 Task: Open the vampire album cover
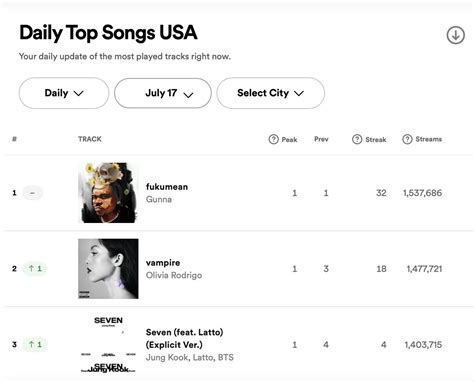(x=108, y=268)
